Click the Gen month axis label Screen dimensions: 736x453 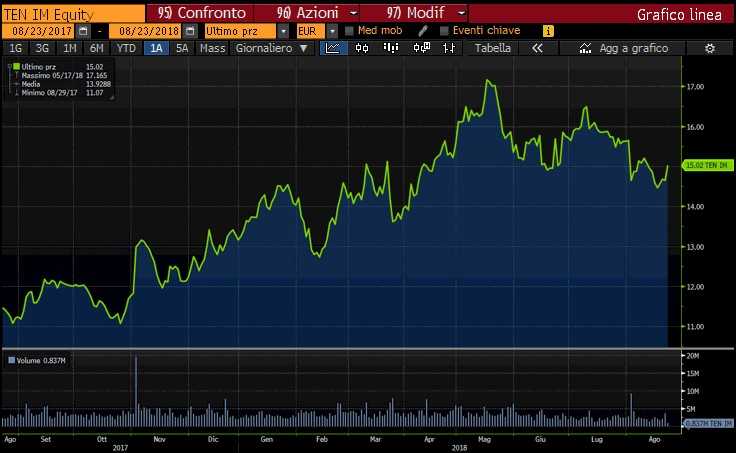click(267, 439)
